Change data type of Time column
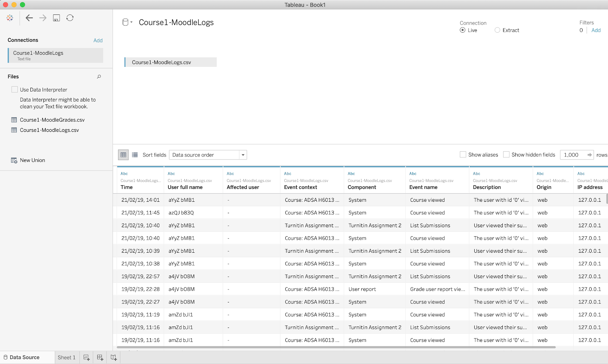Screen dimensions: 608x364 click(124, 174)
